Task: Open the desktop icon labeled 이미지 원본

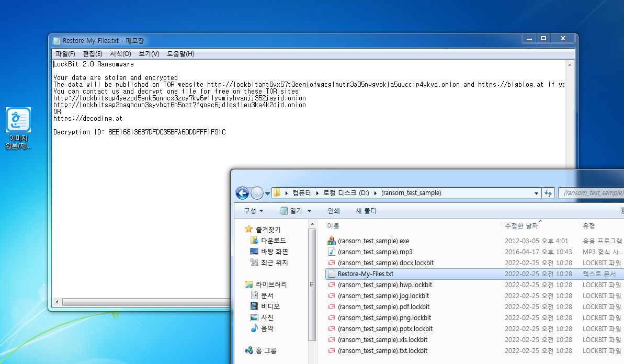Action: pos(18,129)
